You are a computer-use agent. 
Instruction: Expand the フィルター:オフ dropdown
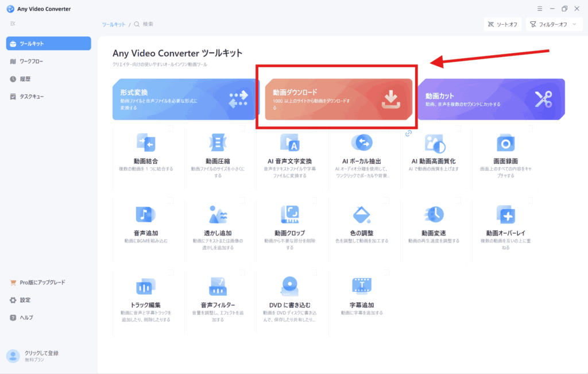pyautogui.click(x=554, y=24)
